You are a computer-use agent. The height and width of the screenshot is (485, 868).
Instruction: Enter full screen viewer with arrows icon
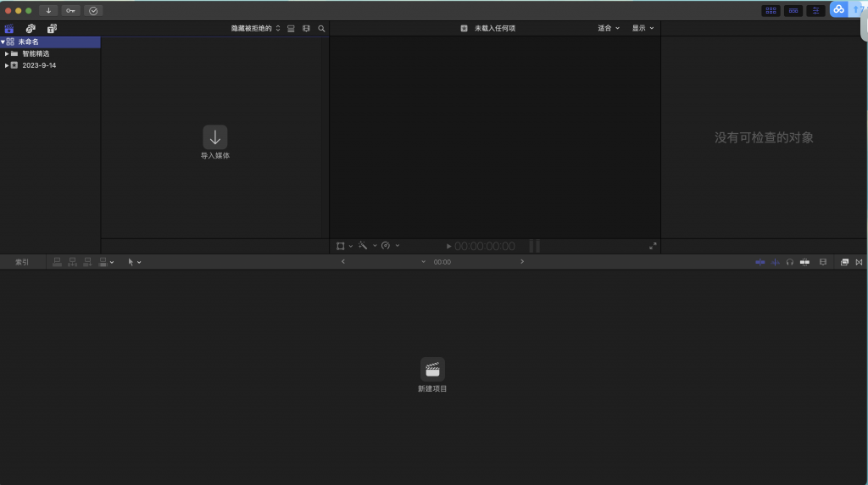(x=653, y=246)
